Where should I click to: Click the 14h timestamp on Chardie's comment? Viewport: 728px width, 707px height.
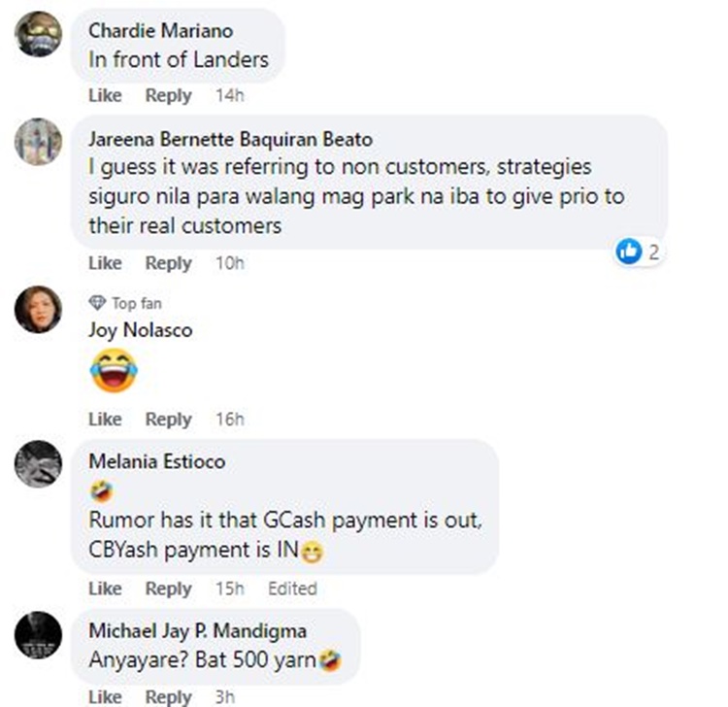pyautogui.click(x=230, y=95)
